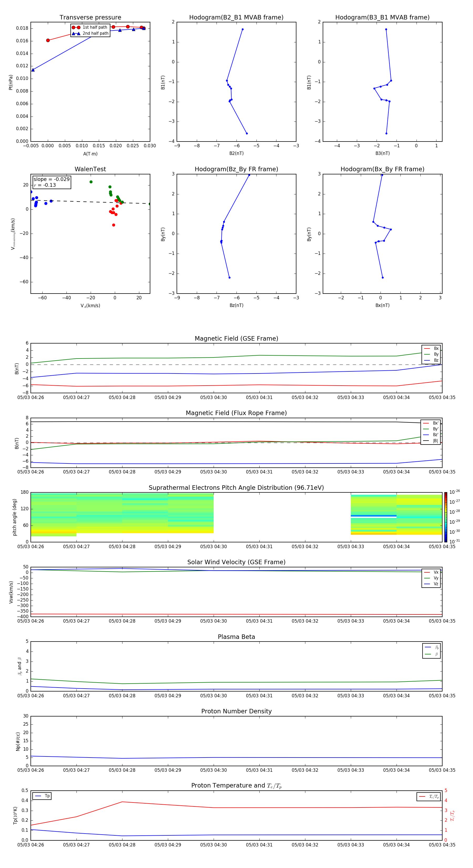
Task: Click the pitch angle spectrogram colorbar
Action: pyautogui.click(x=446, y=517)
